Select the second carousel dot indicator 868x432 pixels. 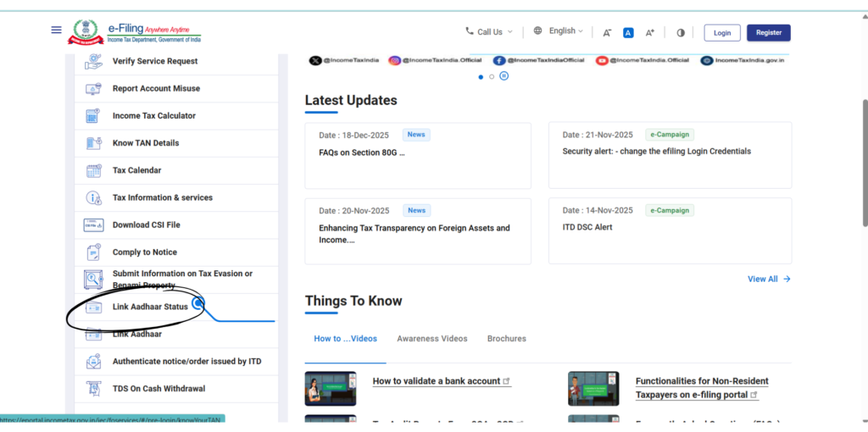pyautogui.click(x=492, y=76)
